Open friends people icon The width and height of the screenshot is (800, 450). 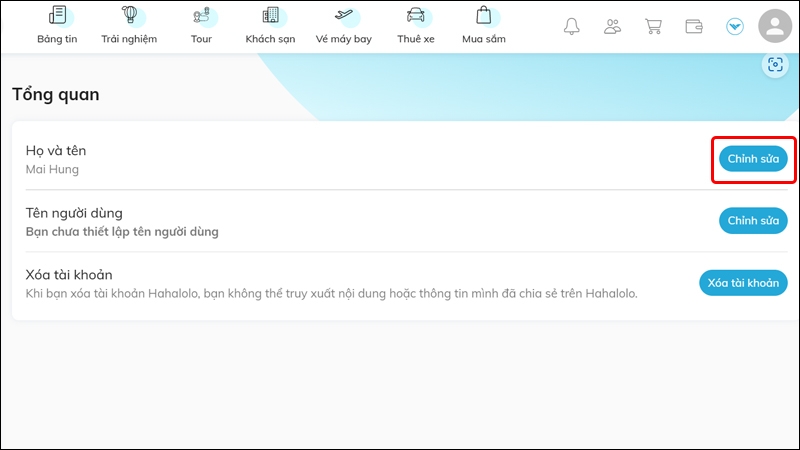pos(612,26)
